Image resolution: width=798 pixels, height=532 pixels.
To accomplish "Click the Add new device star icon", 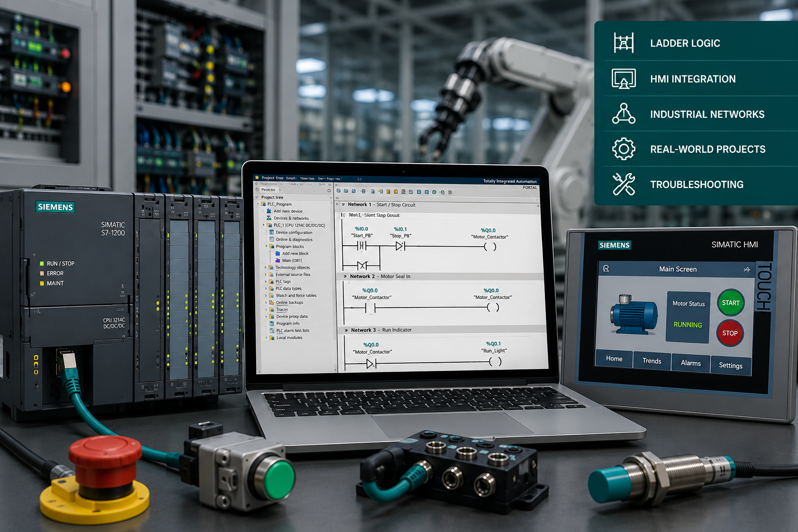I will coord(269,211).
